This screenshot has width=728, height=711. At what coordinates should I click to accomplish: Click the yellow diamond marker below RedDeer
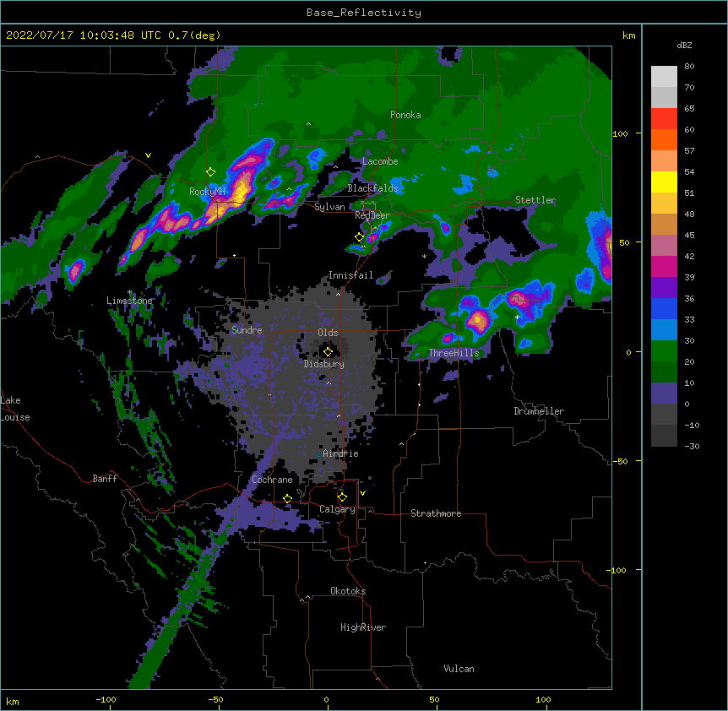click(359, 237)
